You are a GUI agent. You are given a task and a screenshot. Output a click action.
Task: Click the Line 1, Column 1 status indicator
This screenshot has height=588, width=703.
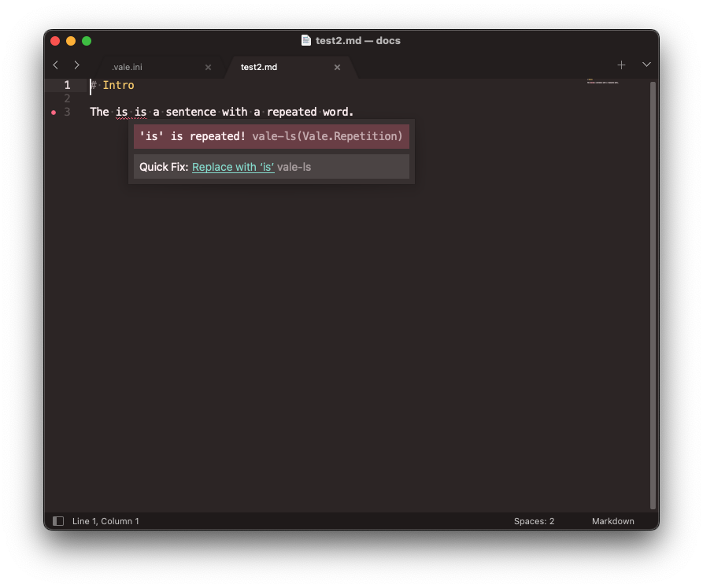(105, 521)
